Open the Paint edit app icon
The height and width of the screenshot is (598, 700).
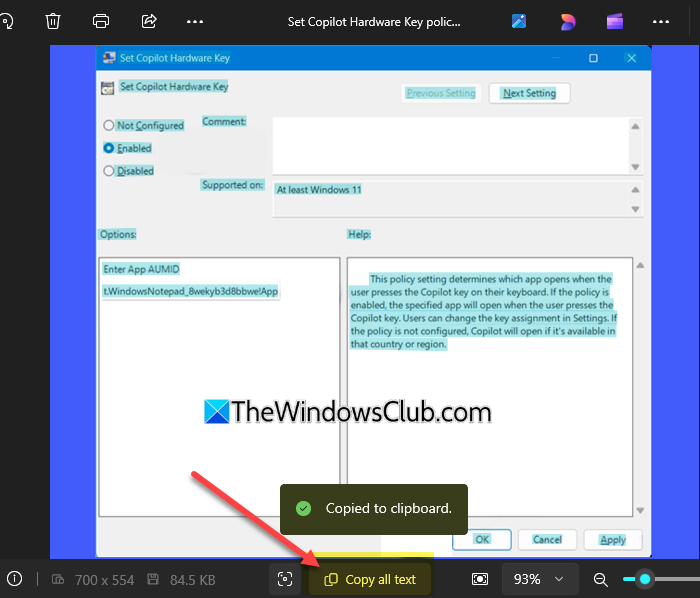[x=519, y=21]
